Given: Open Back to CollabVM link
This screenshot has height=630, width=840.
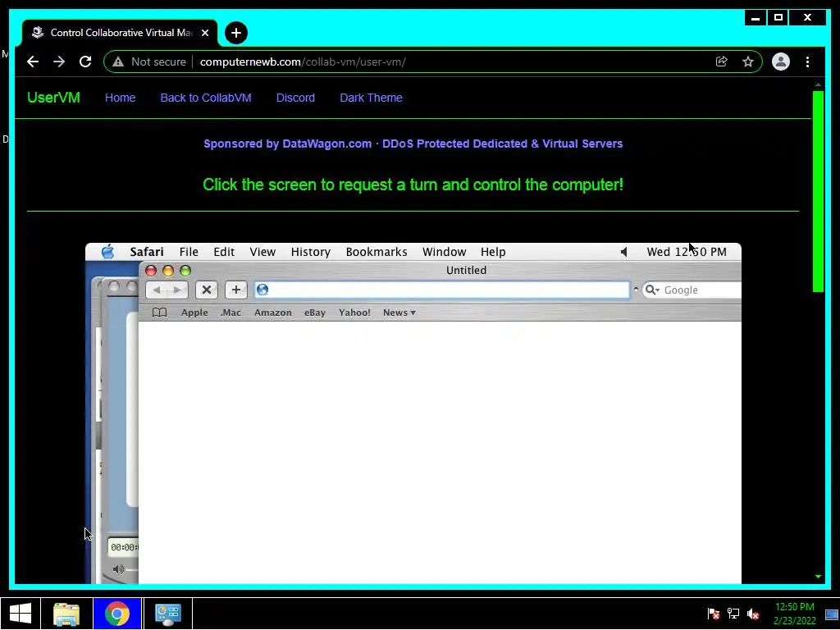Looking at the screenshot, I should tap(206, 98).
